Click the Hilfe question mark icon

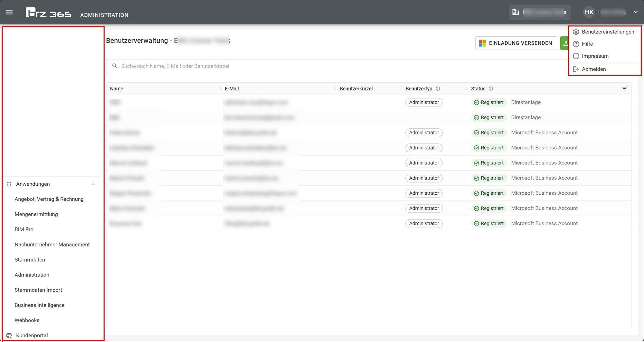pyautogui.click(x=576, y=44)
